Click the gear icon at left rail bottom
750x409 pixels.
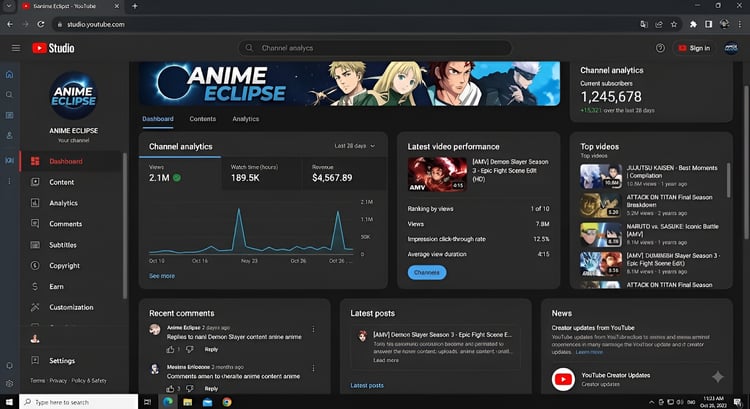(9, 384)
